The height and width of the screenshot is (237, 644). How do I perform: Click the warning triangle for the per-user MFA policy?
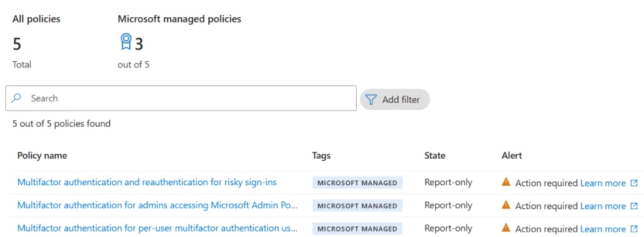(506, 228)
